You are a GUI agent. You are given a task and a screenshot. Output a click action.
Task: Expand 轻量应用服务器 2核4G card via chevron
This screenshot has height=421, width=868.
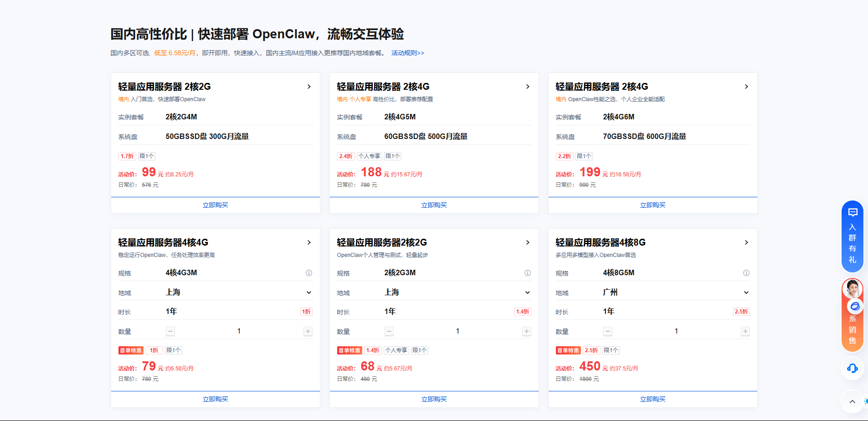pos(527,86)
